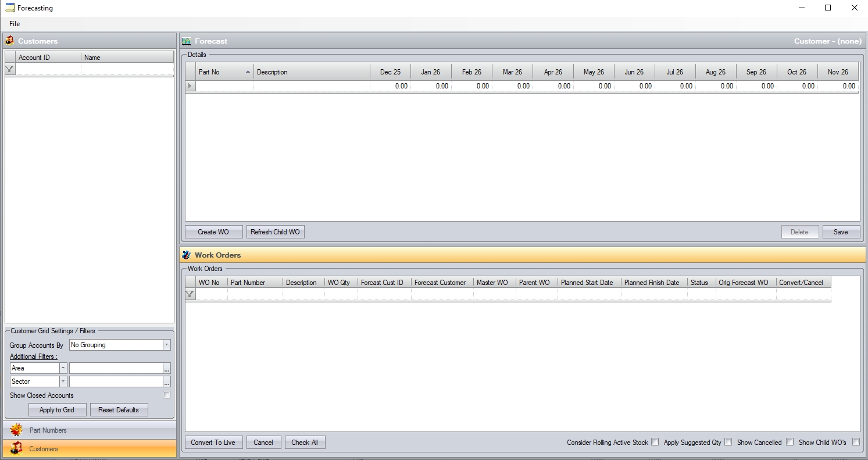This screenshot has width=868, height=460.
Task: Enable the Show Closed Accounts checkbox
Action: click(x=167, y=395)
